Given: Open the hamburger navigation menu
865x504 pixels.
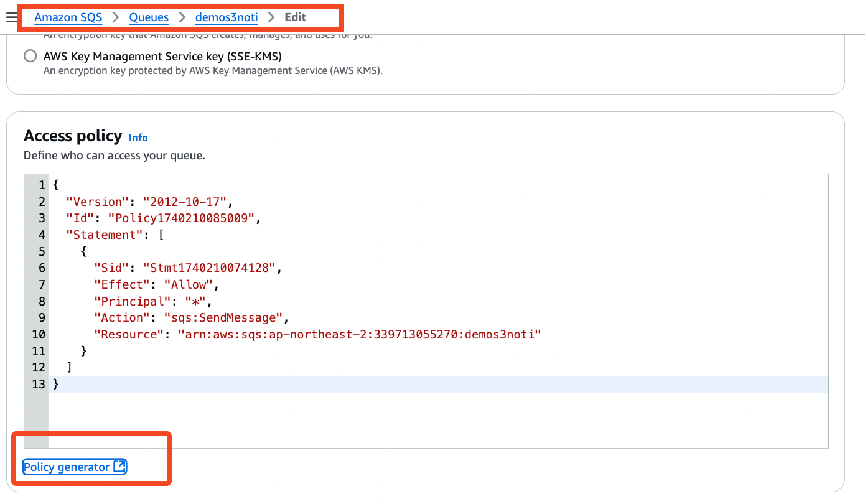Looking at the screenshot, I should [11, 17].
